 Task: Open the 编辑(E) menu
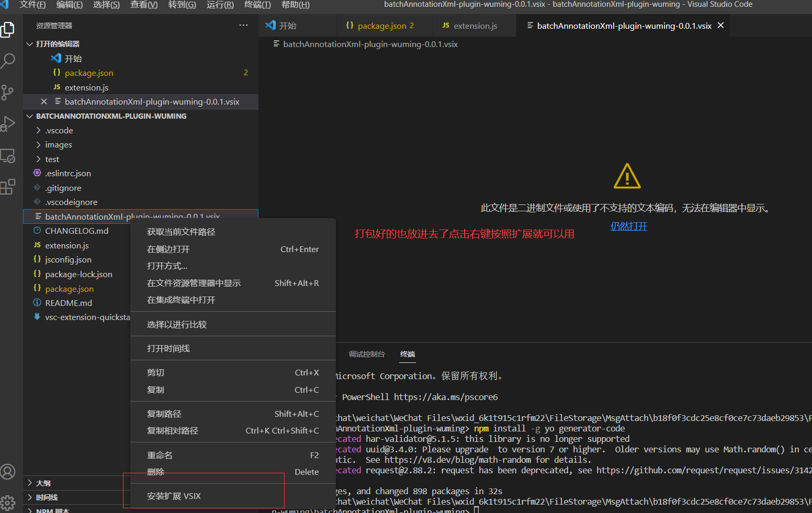[x=69, y=5]
